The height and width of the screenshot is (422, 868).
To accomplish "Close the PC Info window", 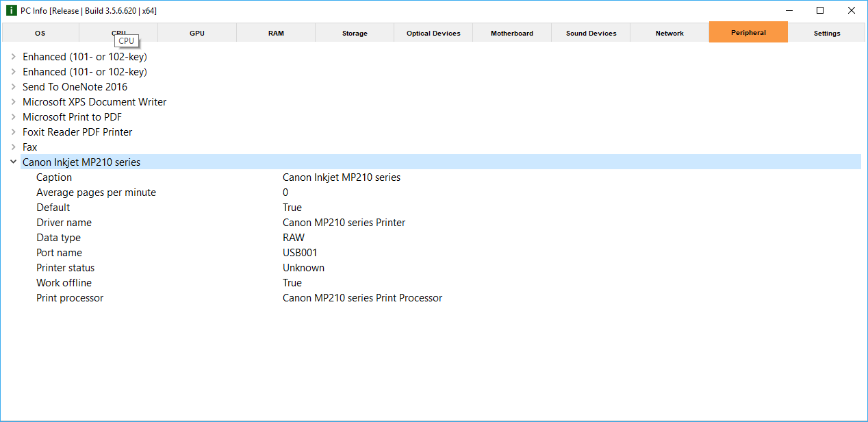I will 852,10.
